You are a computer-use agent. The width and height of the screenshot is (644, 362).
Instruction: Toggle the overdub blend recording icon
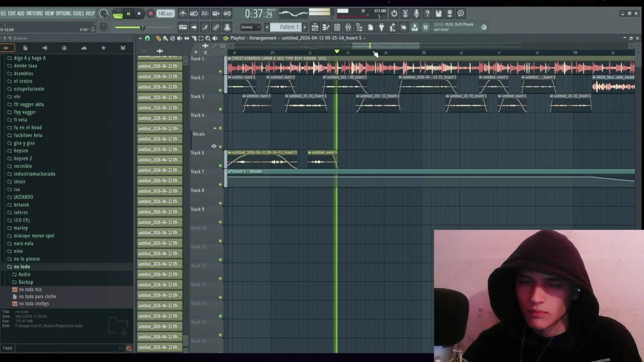tap(216, 14)
